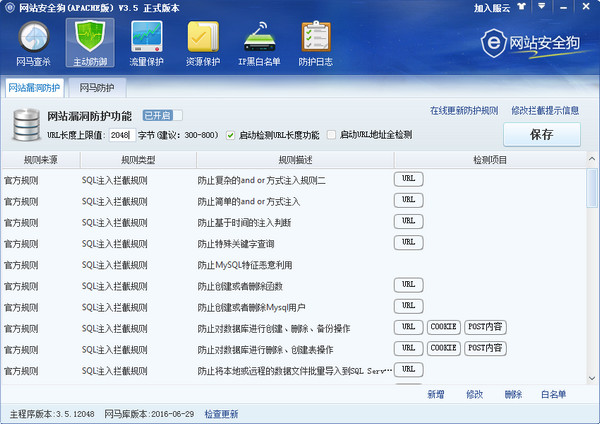Click the app icon in title bar
This screenshot has width=600, height=424.
9,7
